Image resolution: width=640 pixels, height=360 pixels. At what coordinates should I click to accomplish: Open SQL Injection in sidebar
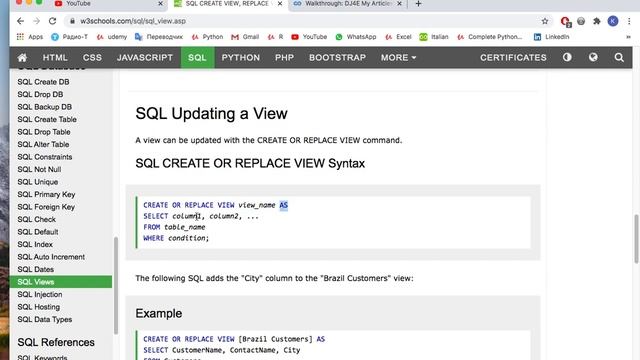coord(40,294)
